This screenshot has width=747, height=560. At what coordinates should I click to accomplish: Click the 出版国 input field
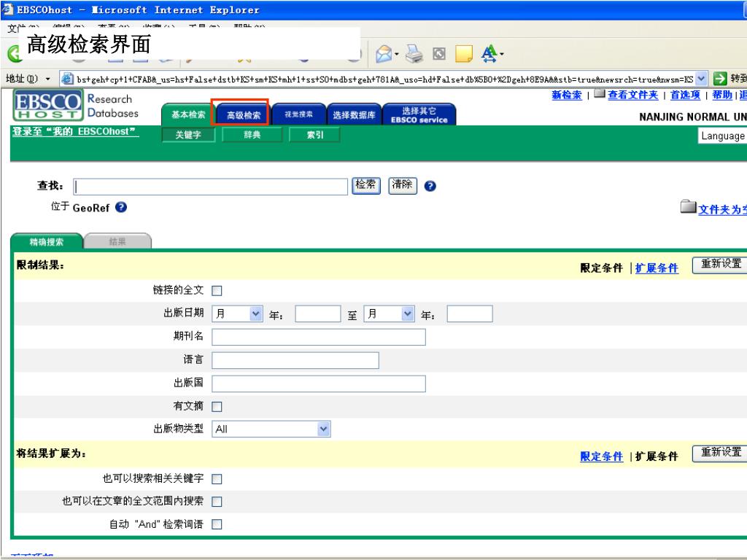tap(319, 384)
